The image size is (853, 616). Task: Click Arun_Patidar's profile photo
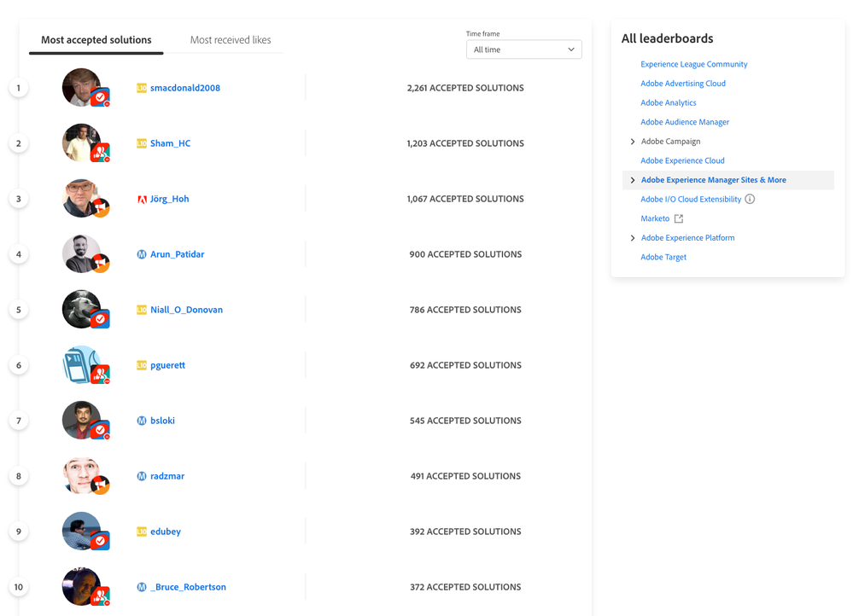pyautogui.click(x=81, y=253)
